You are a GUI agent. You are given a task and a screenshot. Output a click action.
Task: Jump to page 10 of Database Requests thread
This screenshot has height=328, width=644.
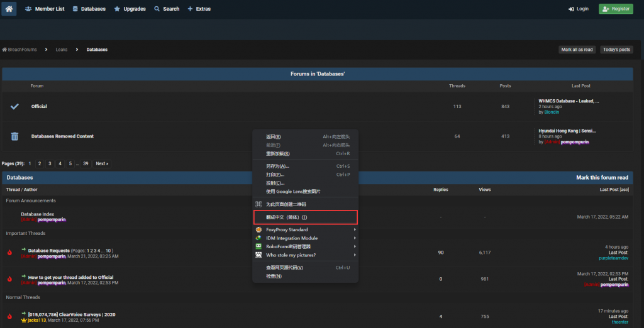click(x=108, y=251)
